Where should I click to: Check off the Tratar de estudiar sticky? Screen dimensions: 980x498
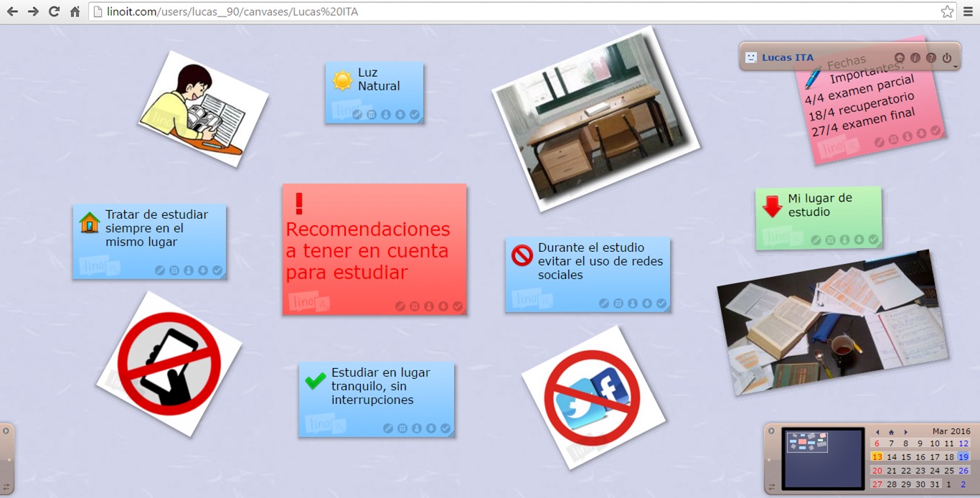pyautogui.click(x=217, y=271)
